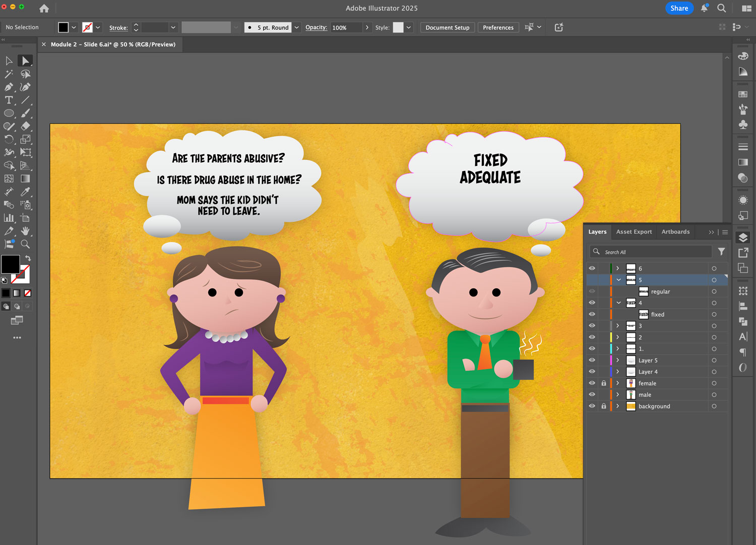Choose the Rotate tool
Image resolution: width=756 pixels, height=545 pixels.
point(9,140)
